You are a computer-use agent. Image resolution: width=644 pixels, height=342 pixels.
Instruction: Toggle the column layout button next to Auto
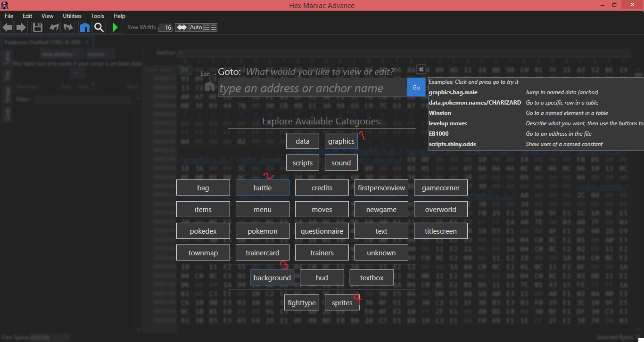210,27
